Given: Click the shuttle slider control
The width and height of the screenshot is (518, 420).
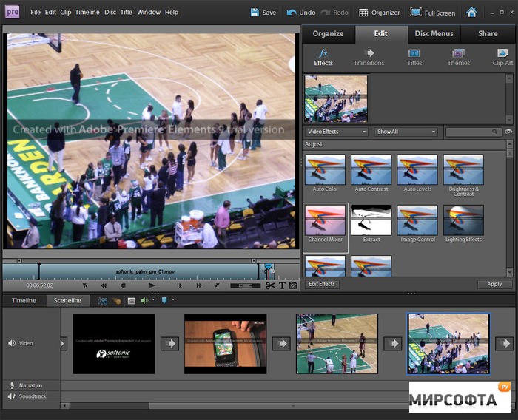Looking at the screenshot, I should tap(245, 285).
